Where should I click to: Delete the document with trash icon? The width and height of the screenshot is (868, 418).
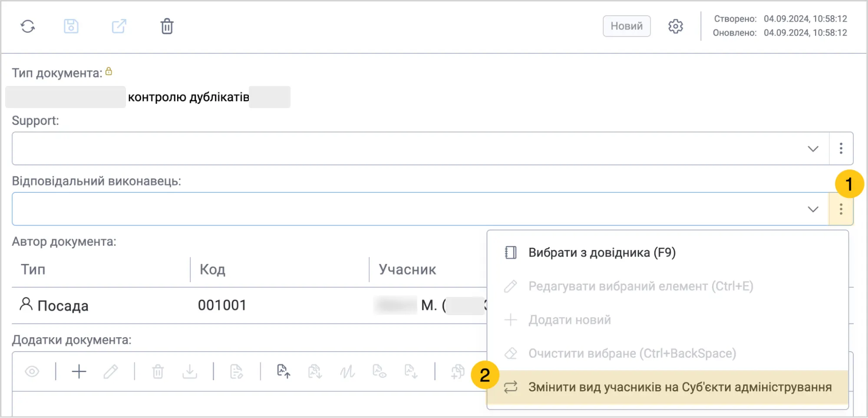(x=167, y=26)
